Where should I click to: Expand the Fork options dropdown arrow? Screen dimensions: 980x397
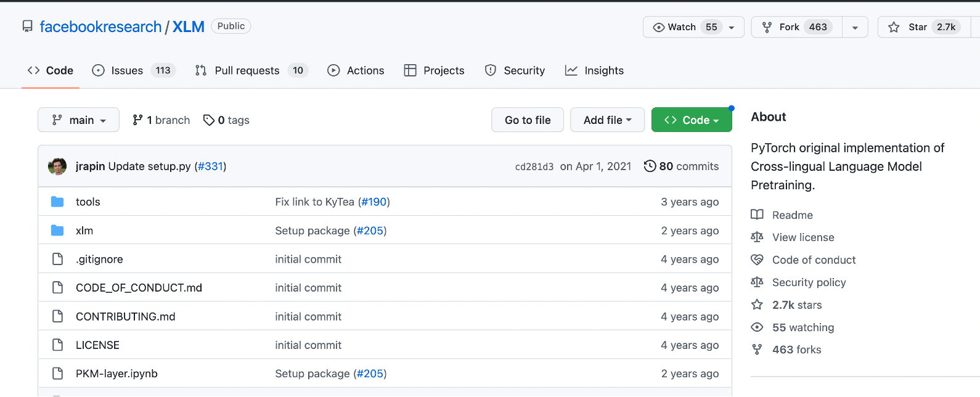point(855,27)
